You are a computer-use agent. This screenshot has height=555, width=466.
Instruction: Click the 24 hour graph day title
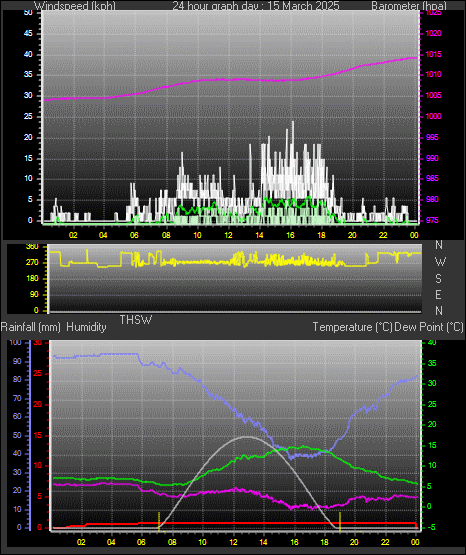(256, 6)
